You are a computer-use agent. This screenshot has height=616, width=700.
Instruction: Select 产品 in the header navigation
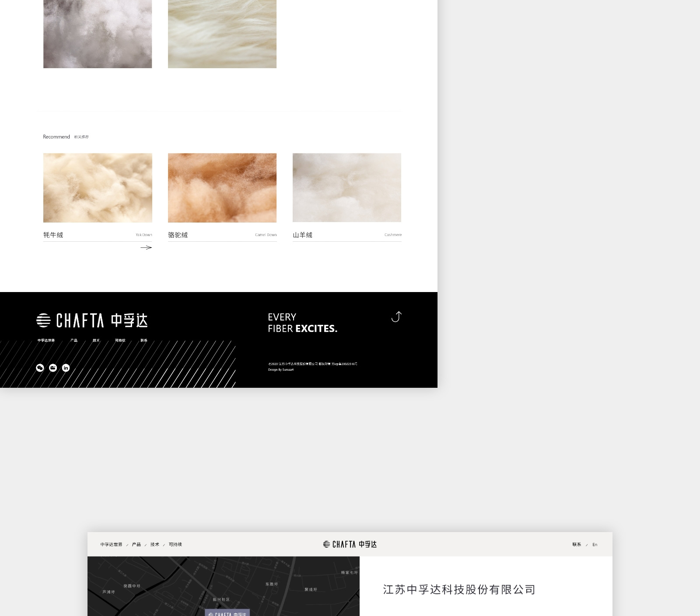(136, 545)
